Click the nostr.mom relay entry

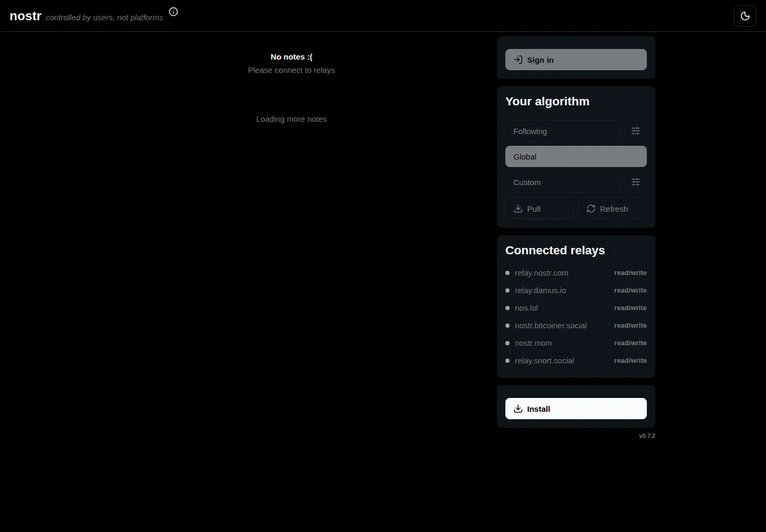click(576, 343)
